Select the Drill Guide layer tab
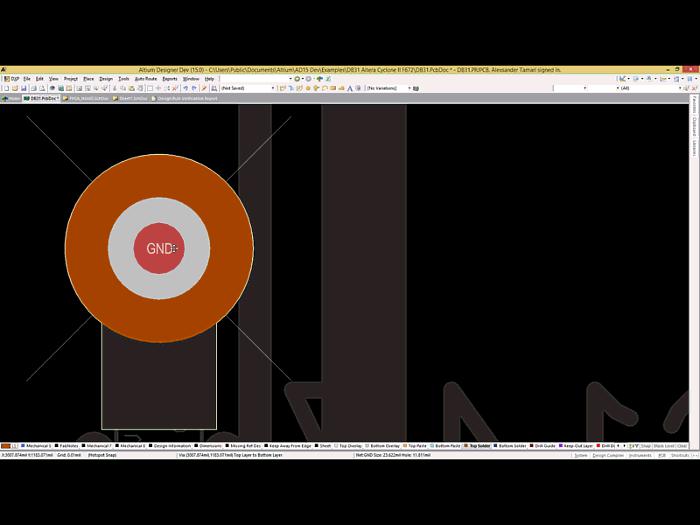This screenshot has height=525, width=700. tap(542, 446)
